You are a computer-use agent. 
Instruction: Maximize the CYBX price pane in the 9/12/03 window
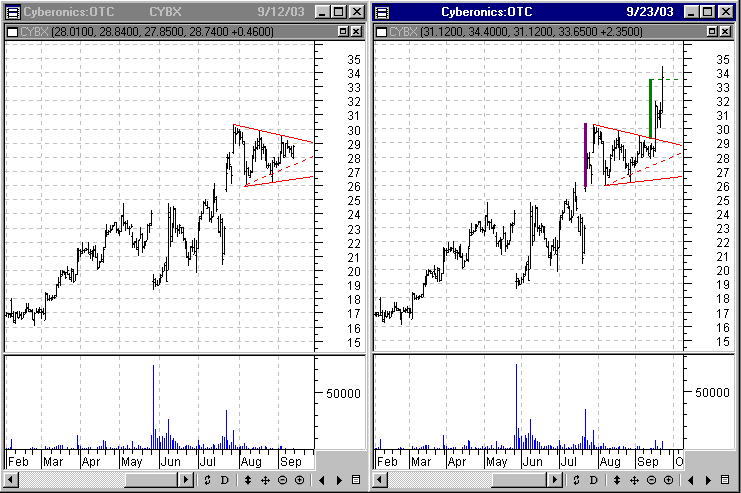[344, 32]
